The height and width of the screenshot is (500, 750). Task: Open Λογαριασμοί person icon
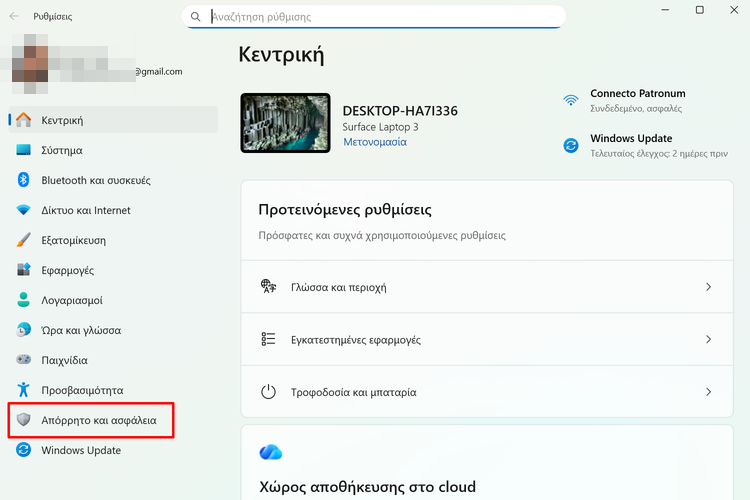25,300
